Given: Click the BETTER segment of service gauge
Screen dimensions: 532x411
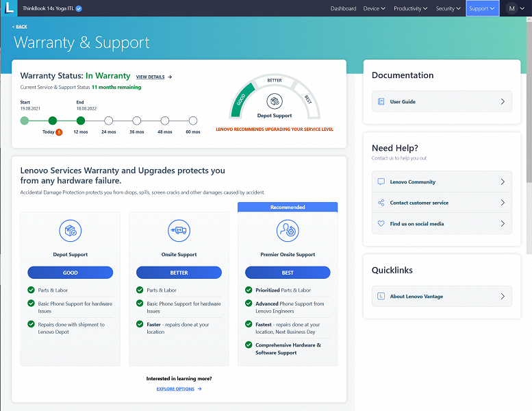Looking at the screenshot, I should click(x=275, y=80).
